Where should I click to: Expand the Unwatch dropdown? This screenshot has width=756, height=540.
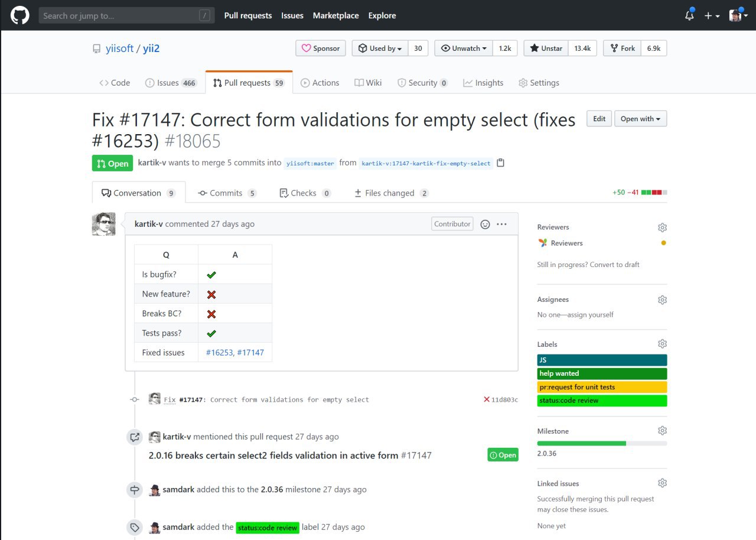(x=464, y=48)
